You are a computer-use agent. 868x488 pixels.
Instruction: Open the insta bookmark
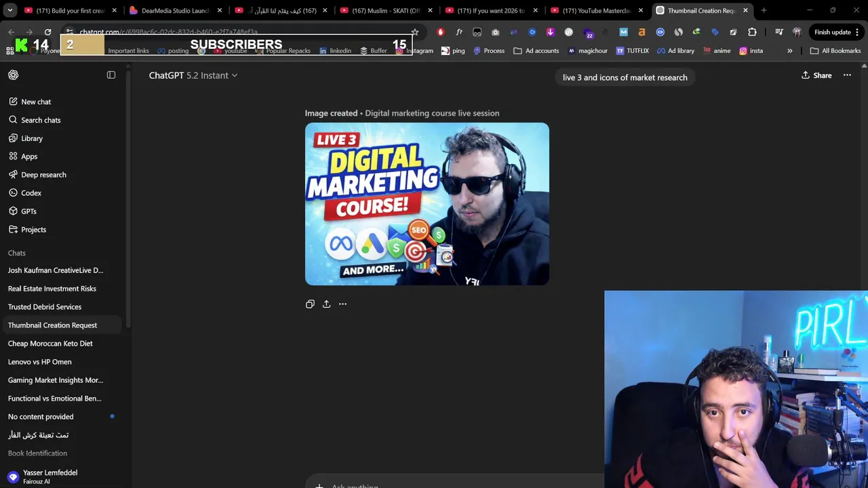coord(751,51)
